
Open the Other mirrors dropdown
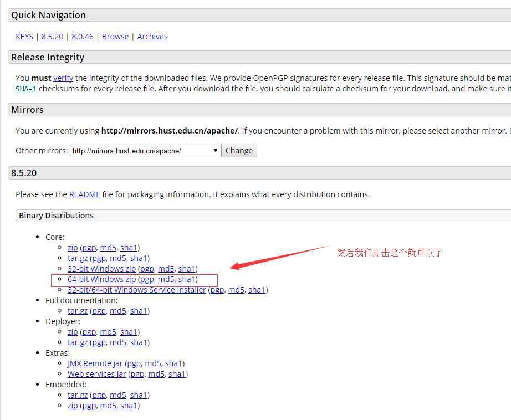coord(145,151)
